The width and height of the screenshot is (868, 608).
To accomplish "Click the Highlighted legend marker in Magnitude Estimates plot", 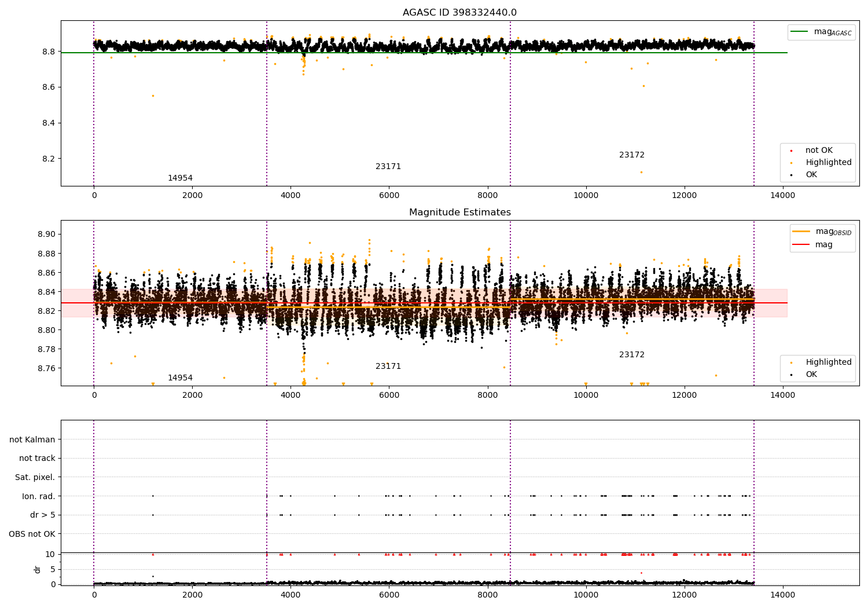I will pos(791,362).
